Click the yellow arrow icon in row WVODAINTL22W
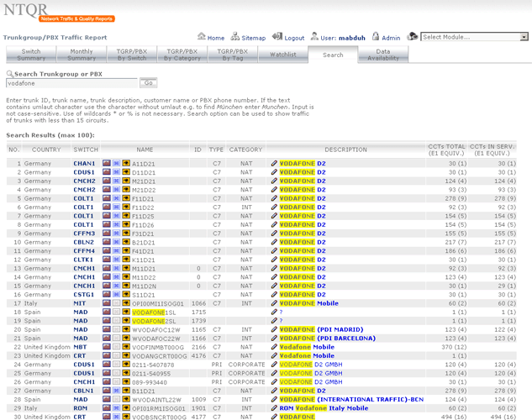The width and height of the screenshot is (532, 420). [x=125, y=399]
